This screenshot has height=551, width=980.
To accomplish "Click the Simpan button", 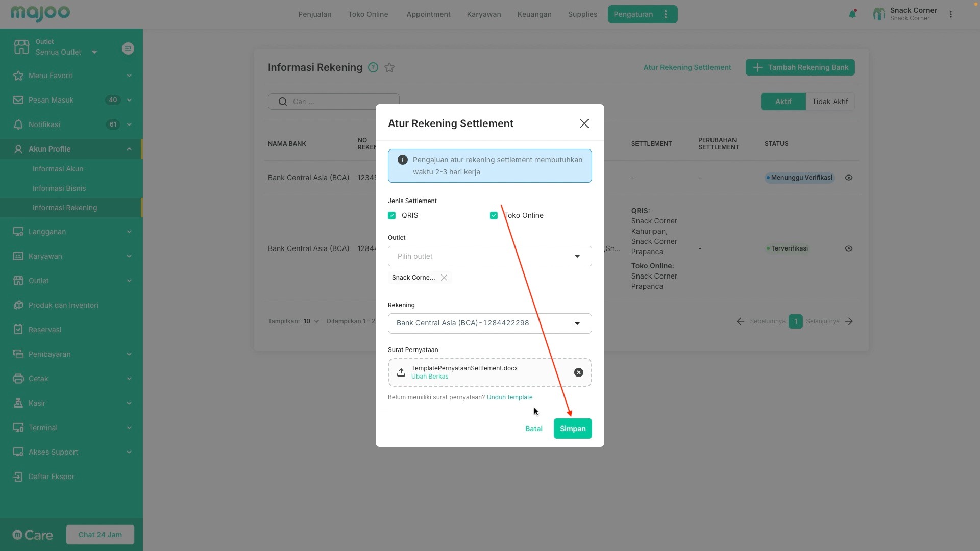I will pyautogui.click(x=572, y=429).
